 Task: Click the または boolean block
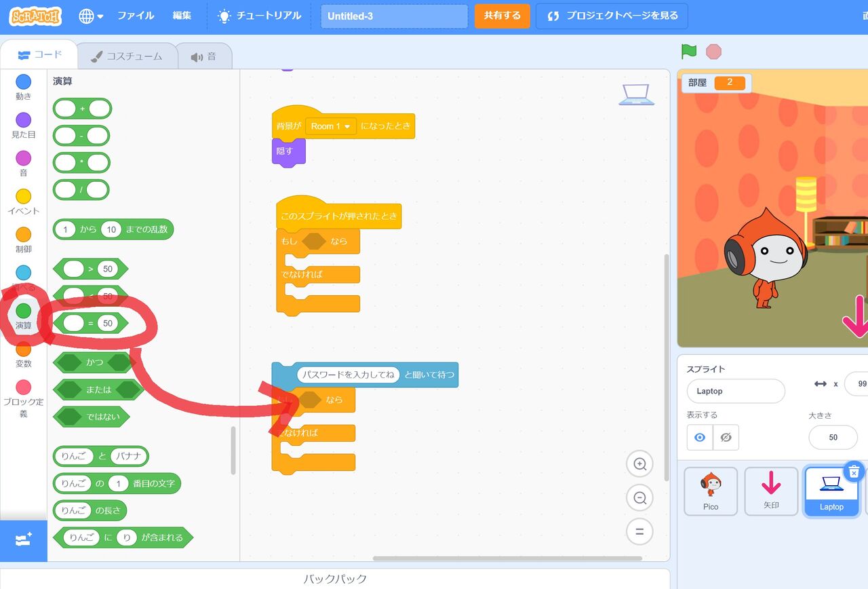(98, 389)
